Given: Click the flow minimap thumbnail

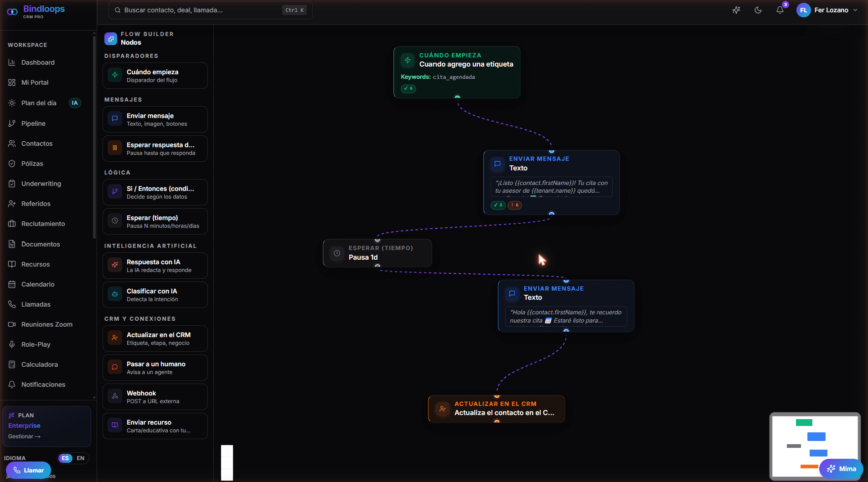Looking at the screenshot, I should (815, 446).
